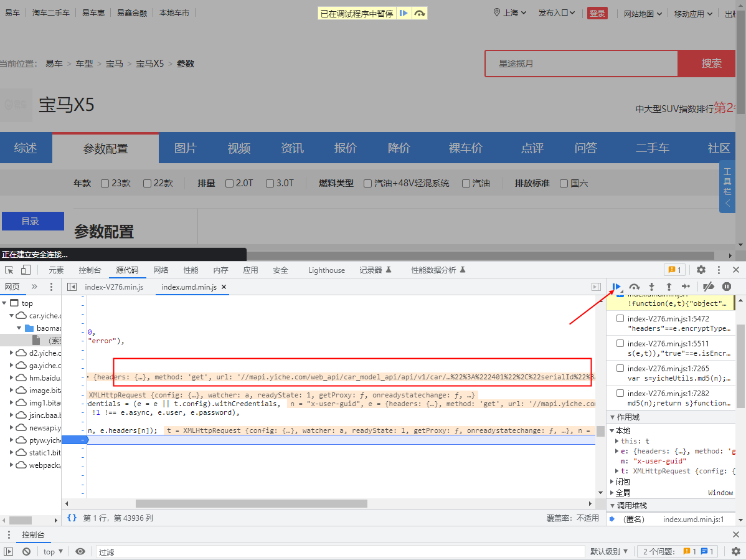
Task: Check the 3.0T displacement checkbox
Action: click(270, 183)
